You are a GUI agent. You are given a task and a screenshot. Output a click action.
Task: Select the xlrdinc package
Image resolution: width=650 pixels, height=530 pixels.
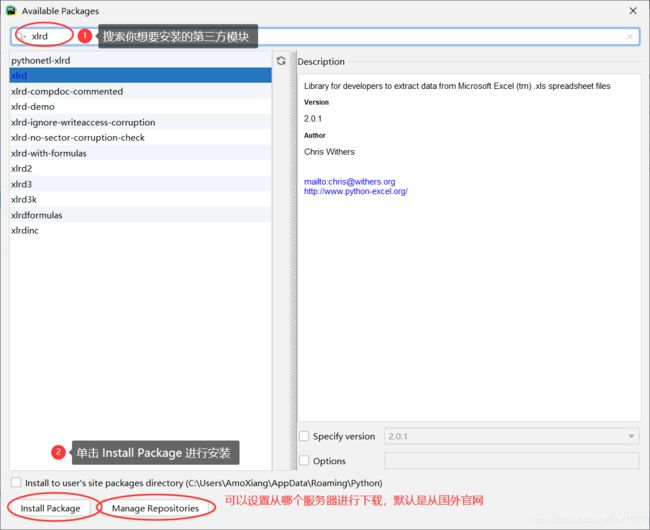click(x=141, y=230)
